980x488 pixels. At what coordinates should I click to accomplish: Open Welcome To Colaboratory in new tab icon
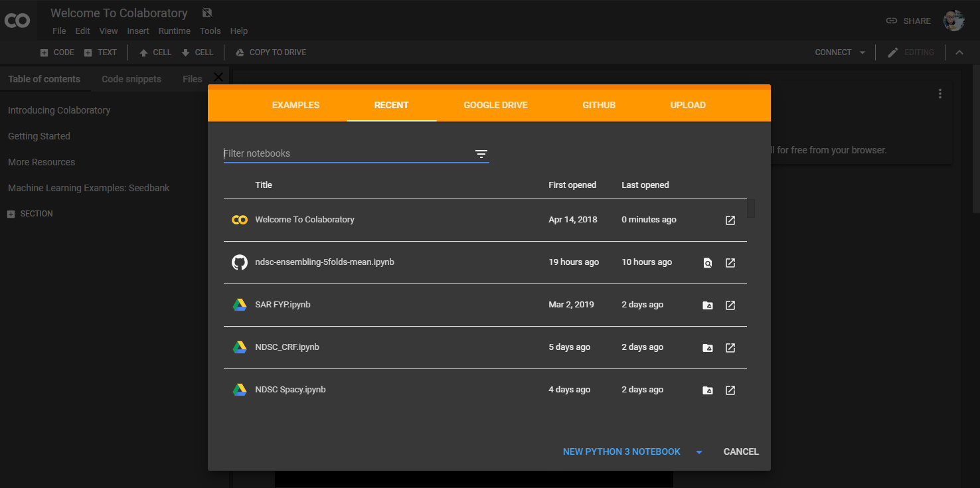(x=730, y=220)
